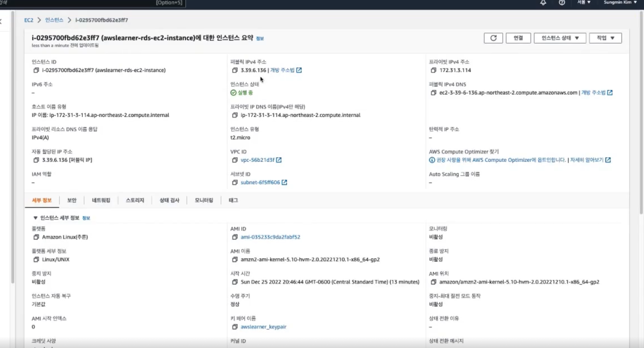Open the awslearner_keypair link

tap(264, 326)
